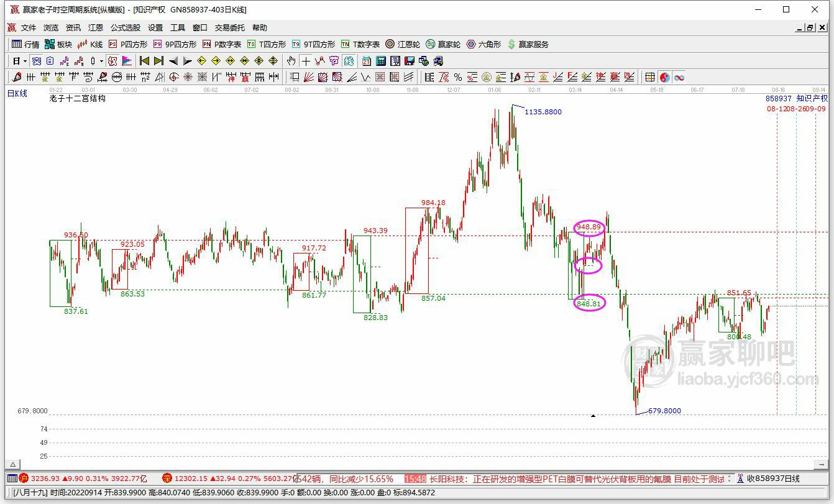The width and height of the screenshot is (834, 504).
Task: Open the P四方形 tool
Action: 128,44
